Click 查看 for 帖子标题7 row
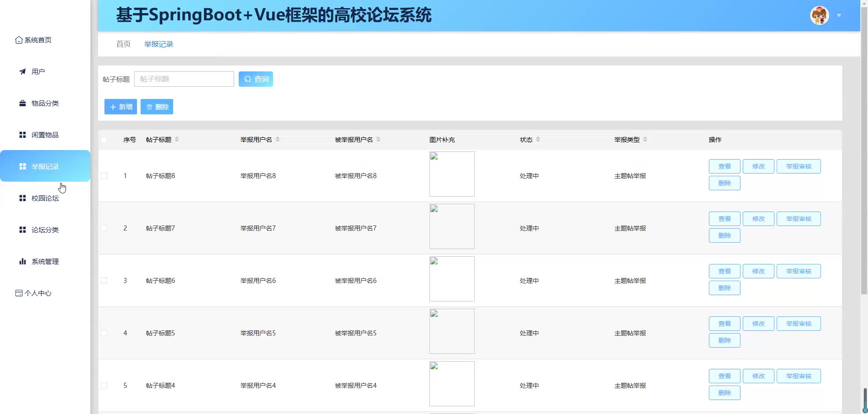The width and height of the screenshot is (868, 414). pyautogui.click(x=725, y=219)
